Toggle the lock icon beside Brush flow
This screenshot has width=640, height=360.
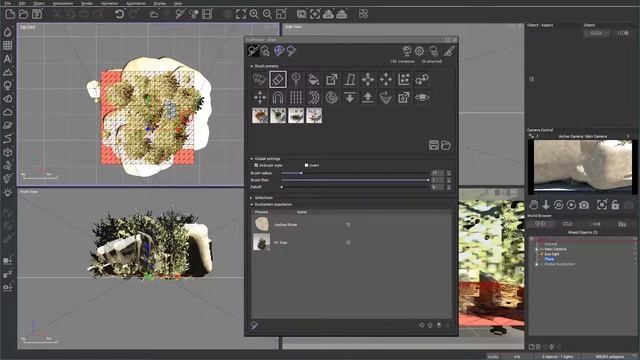point(449,180)
